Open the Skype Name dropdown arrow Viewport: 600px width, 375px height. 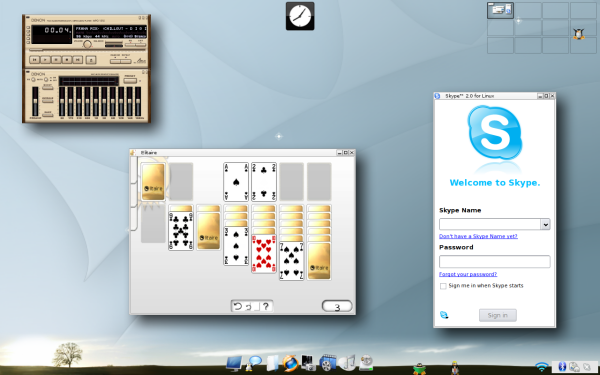click(x=545, y=224)
